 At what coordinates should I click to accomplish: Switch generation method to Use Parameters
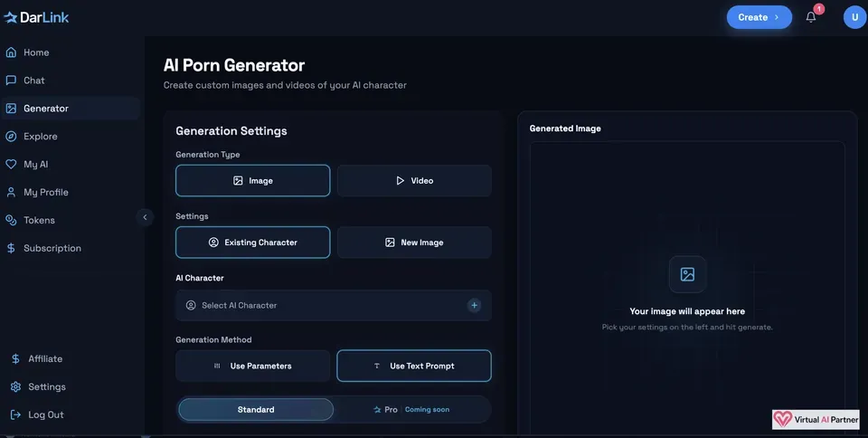(253, 366)
